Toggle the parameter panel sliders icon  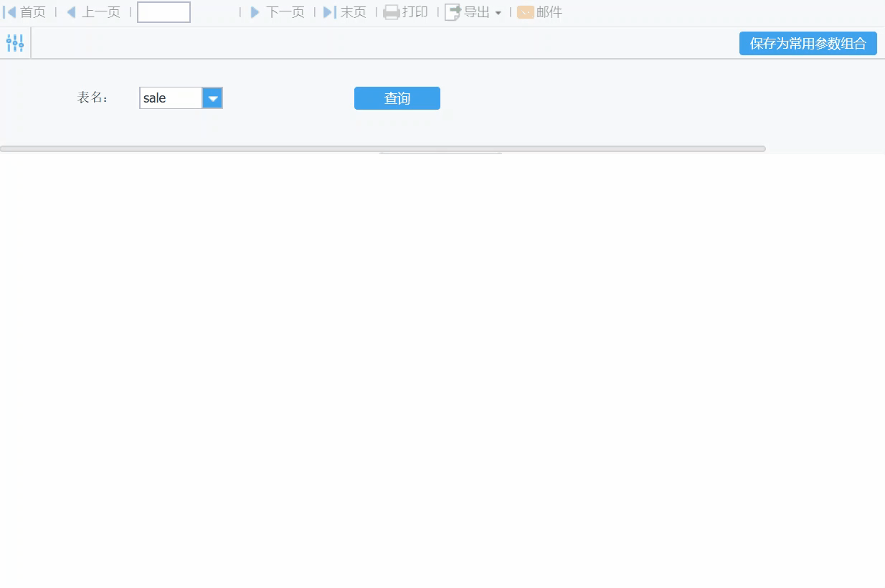coord(15,43)
